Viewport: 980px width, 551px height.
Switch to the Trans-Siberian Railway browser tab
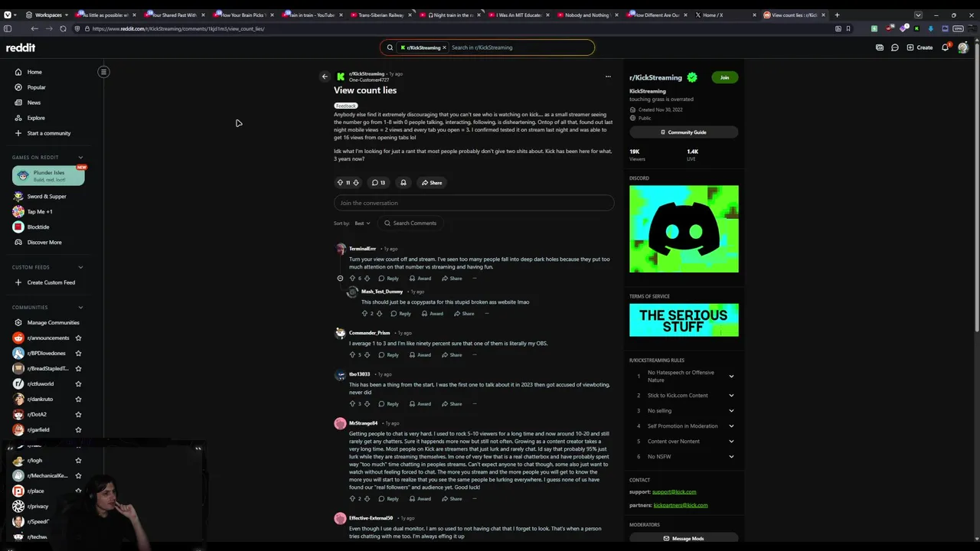(381, 15)
